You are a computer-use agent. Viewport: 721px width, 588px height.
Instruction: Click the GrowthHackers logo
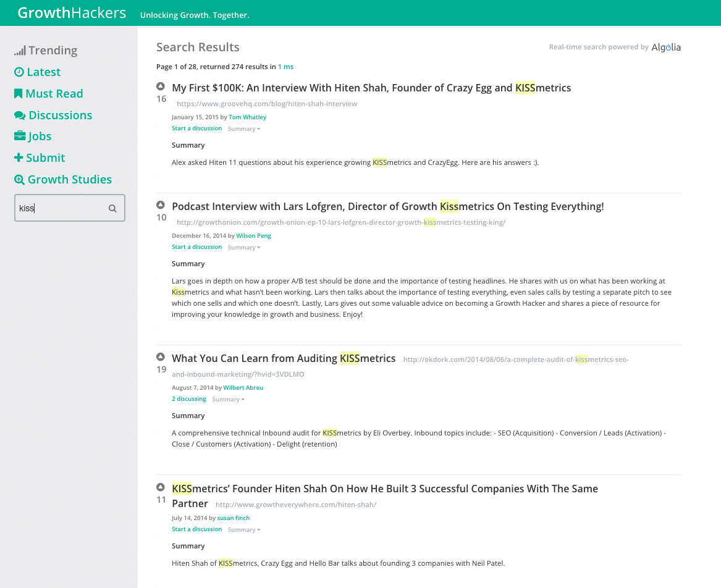click(72, 12)
